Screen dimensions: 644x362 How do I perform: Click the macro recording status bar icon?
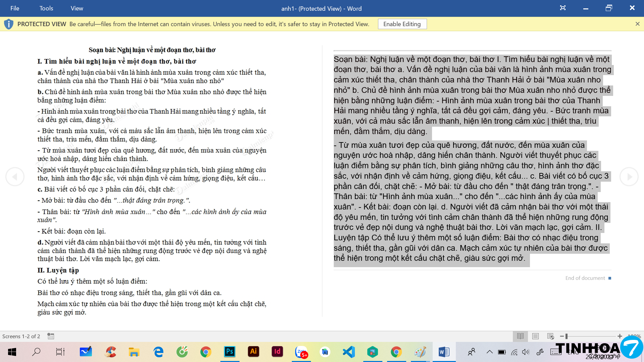[51, 336]
